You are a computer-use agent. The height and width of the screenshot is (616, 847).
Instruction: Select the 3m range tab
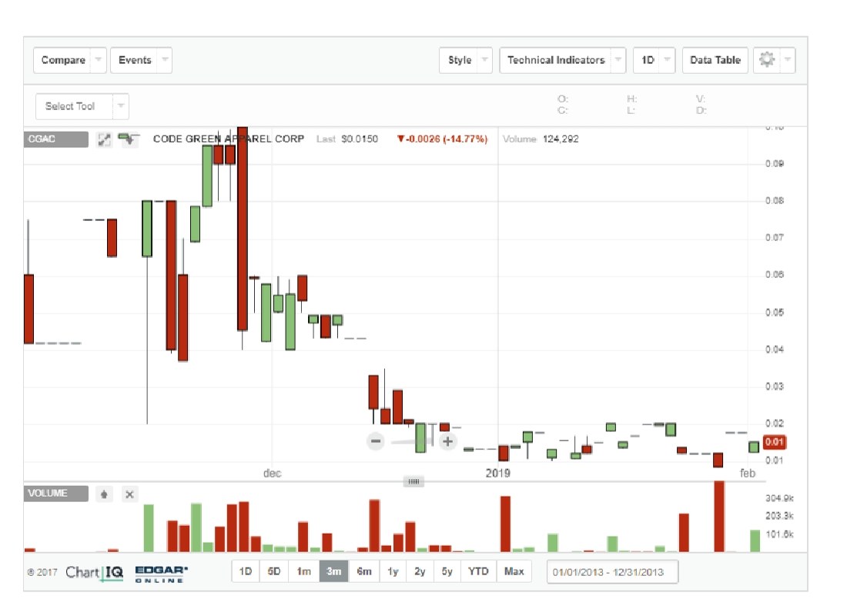pyautogui.click(x=334, y=571)
